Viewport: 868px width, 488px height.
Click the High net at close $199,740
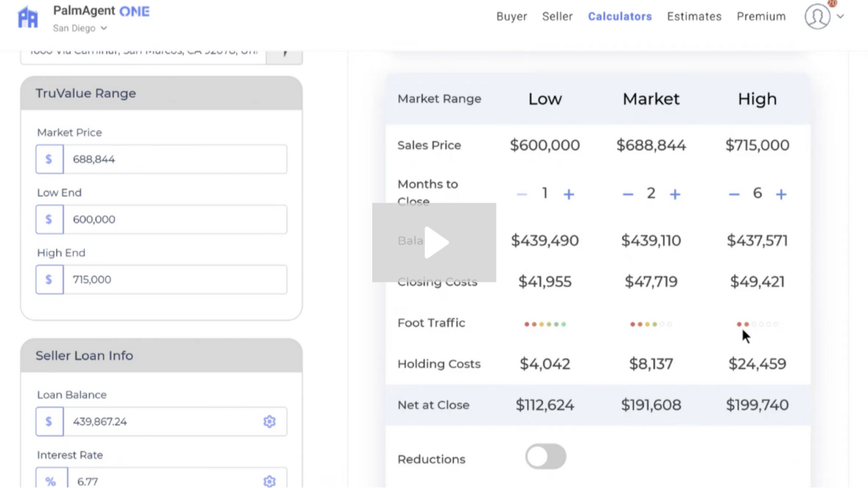tap(757, 405)
